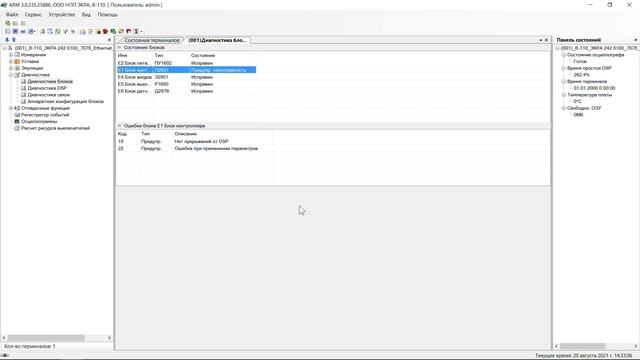640x360 pixels.
Task: Expand the Уставки tree node
Action: (x=11, y=61)
